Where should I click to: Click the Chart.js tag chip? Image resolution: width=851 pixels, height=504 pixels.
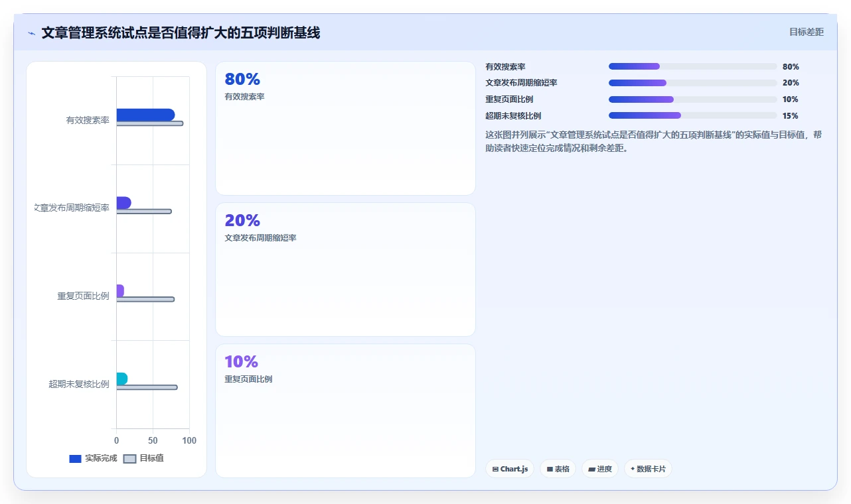pos(510,469)
